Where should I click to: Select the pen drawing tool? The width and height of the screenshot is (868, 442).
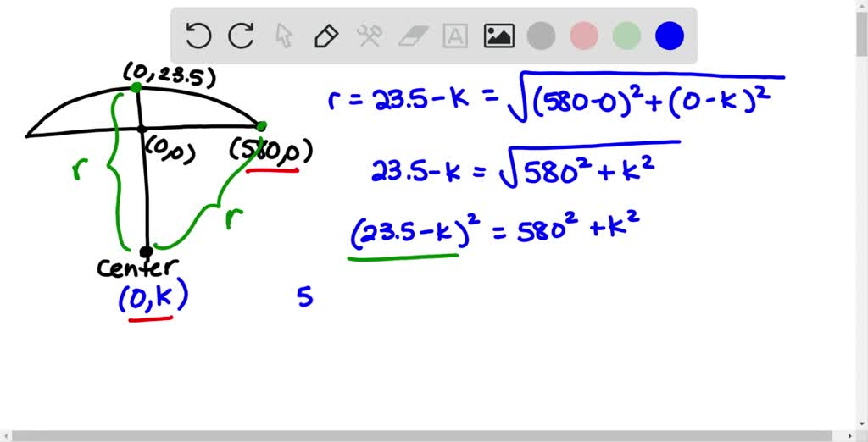tap(326, 36)
